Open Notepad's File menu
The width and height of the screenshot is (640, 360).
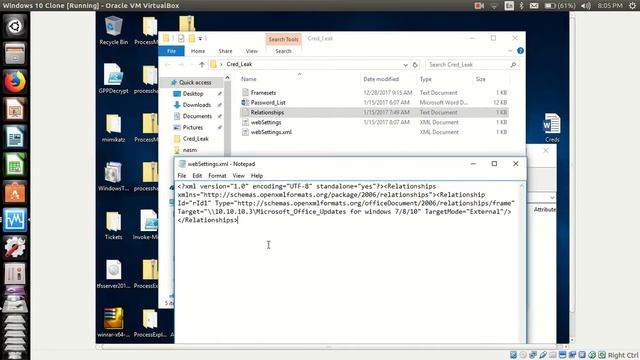coord(182,176)
